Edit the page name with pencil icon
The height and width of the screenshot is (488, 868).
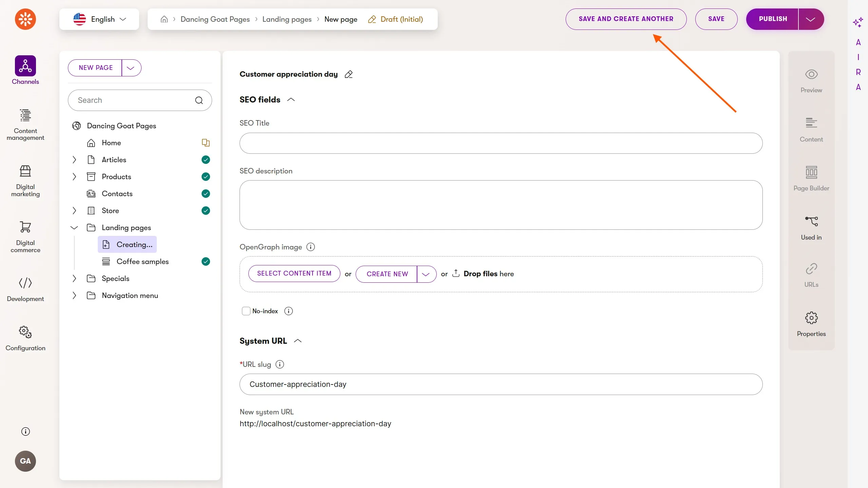[349, 74]
